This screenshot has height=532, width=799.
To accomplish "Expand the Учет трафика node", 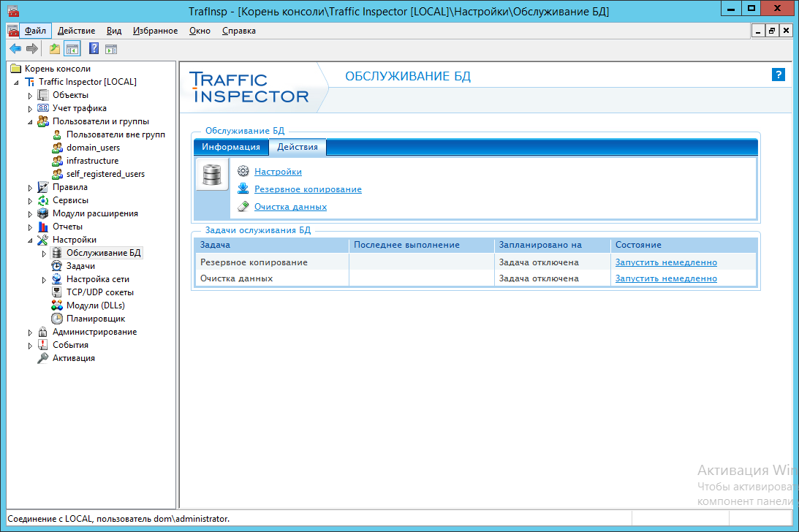I will (x=30, y=109).
